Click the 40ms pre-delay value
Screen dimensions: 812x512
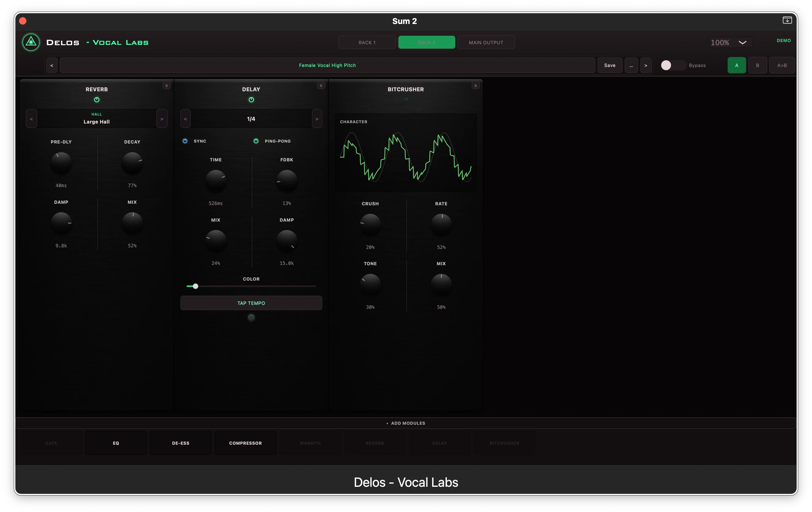61,185
